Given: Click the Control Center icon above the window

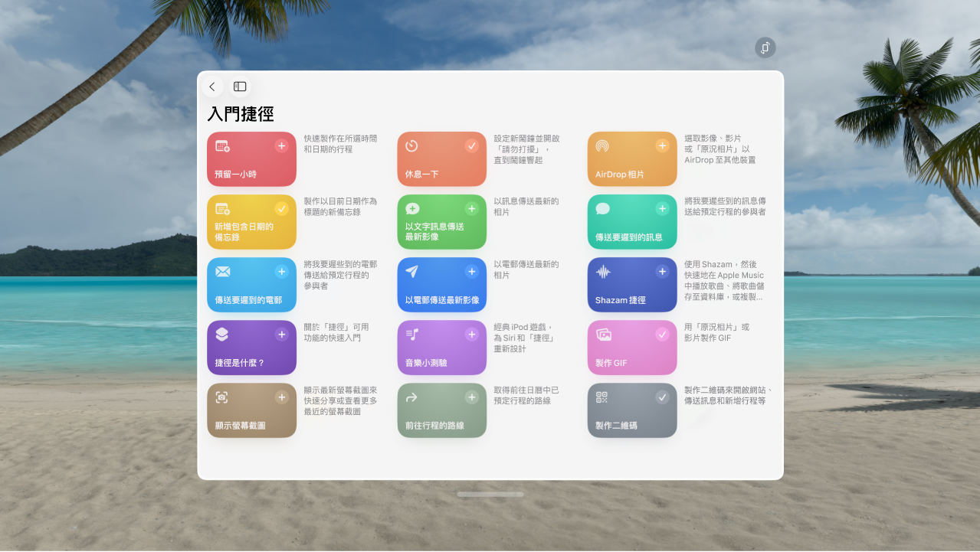Looking at the screenshot, I should point(765,48).
